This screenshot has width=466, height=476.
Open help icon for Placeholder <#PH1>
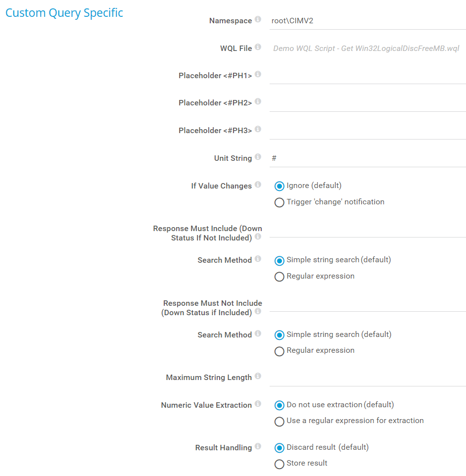pyautogui.click(x=258, y=75)
